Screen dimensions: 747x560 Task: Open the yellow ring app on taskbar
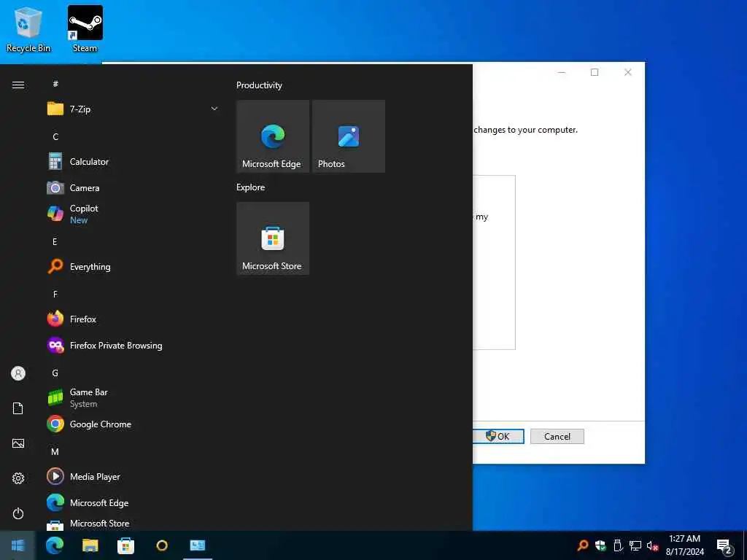[162, 545]
